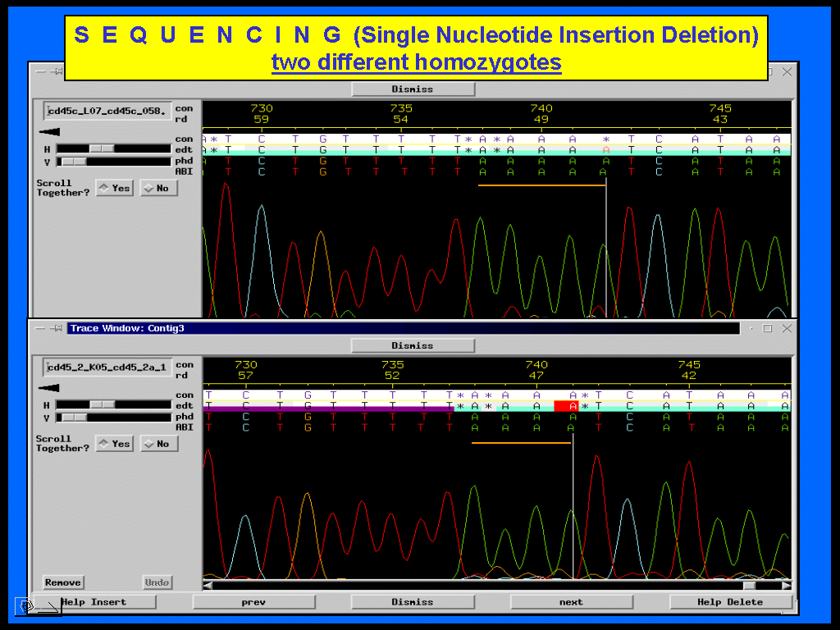Click the left arrow of the trace scrollbar
This screenshot has height=630, width=840.
click(x=208, y=585)
